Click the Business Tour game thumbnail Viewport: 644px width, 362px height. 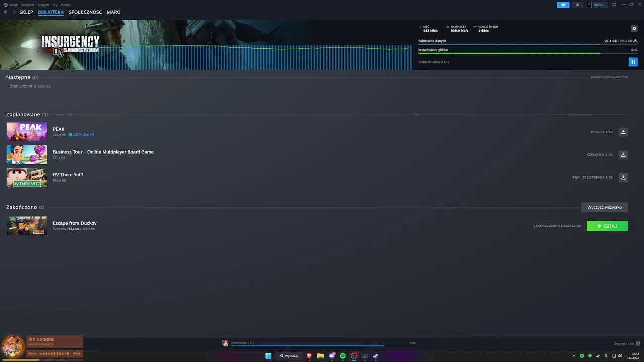[27, 154]
